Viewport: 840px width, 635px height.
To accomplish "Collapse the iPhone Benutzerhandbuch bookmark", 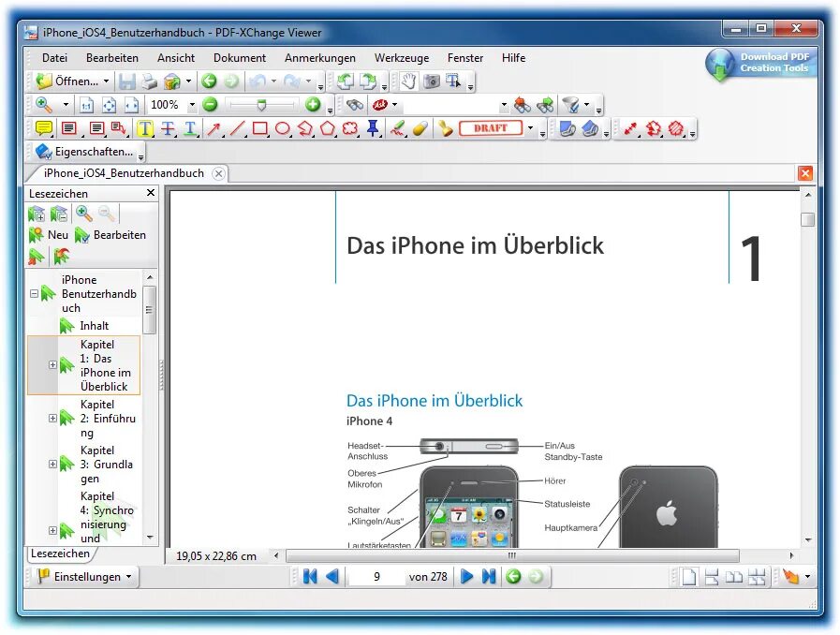I will click(35, 294).
